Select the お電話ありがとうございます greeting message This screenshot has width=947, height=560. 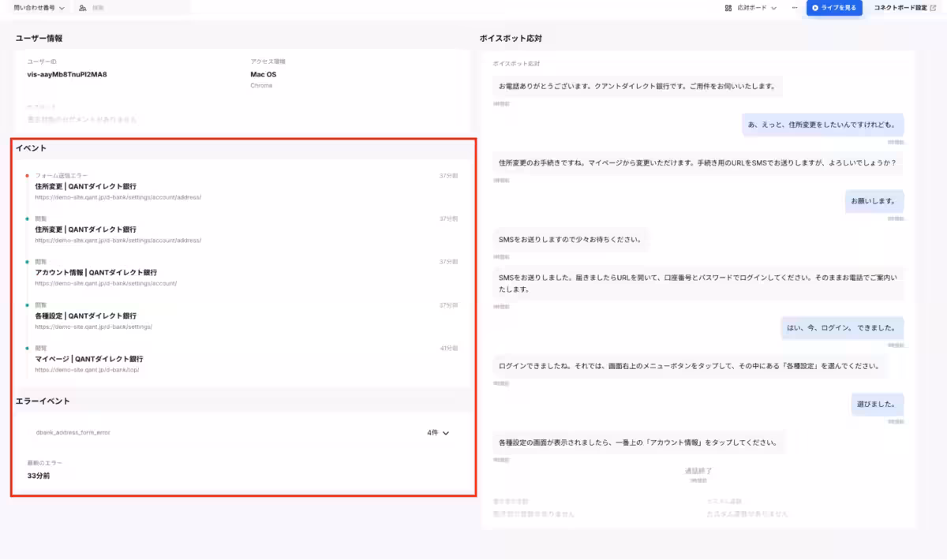(x=638, y=87)
